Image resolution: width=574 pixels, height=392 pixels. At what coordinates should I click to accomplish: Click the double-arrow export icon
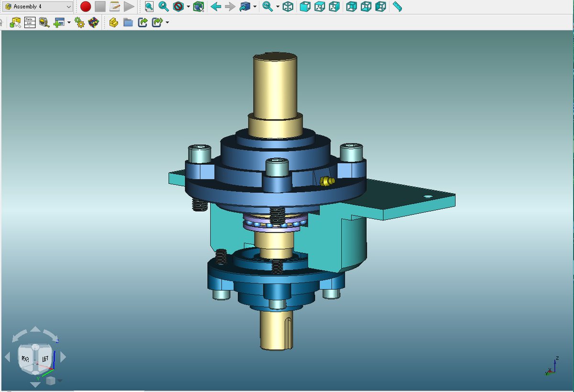pyautogui.click(x=157, y=22)
